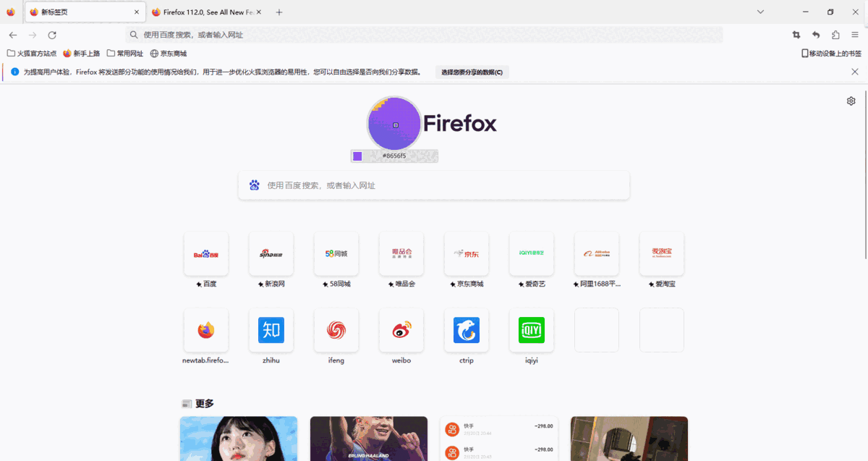
Task: Open the iqiyi shortcut tile
Action: coord(531,330)
